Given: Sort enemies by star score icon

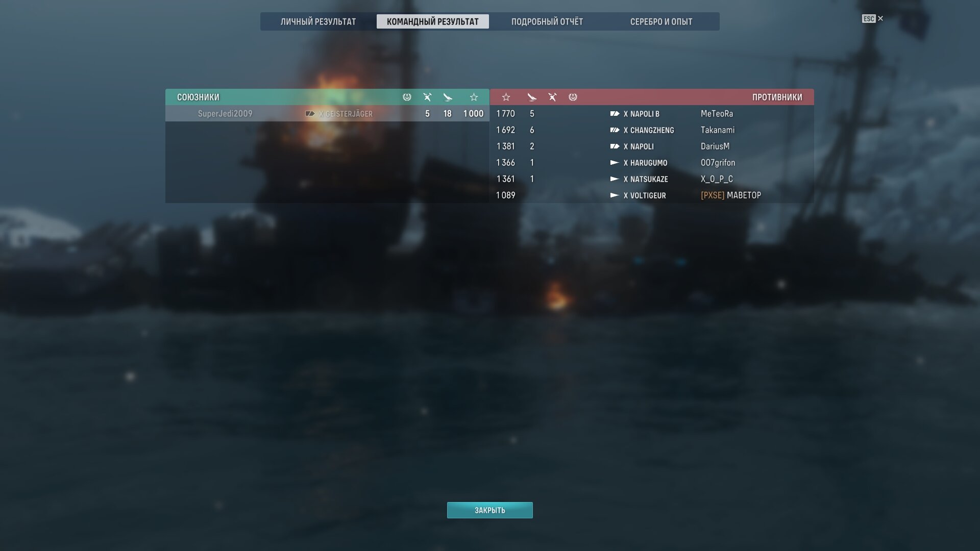Looking at the screenshot, I should [506, 97].
